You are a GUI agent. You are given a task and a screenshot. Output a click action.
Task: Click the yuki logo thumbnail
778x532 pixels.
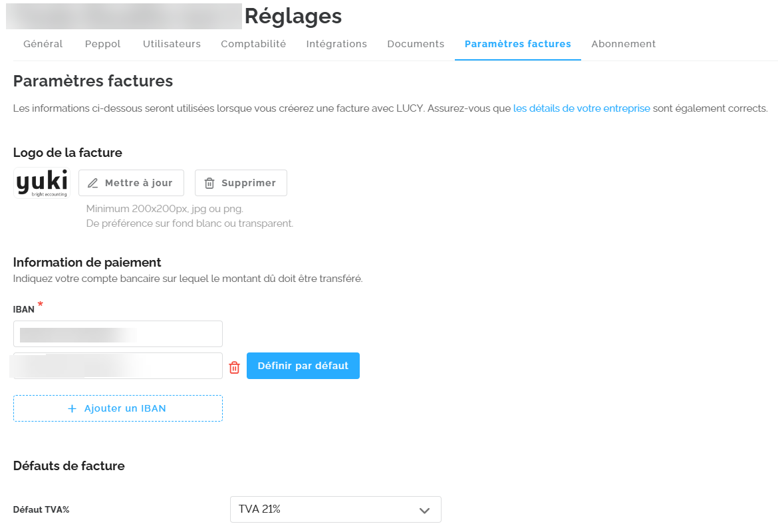click(42, 183)
